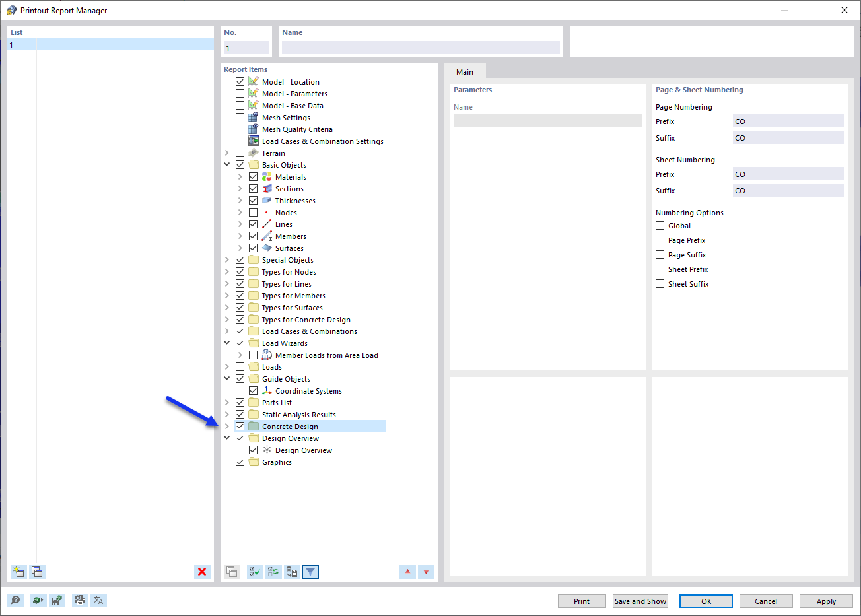The height and width of the screenshot is (616, 861).
Task: Invert the report item selection
Action: click(273, 572)
